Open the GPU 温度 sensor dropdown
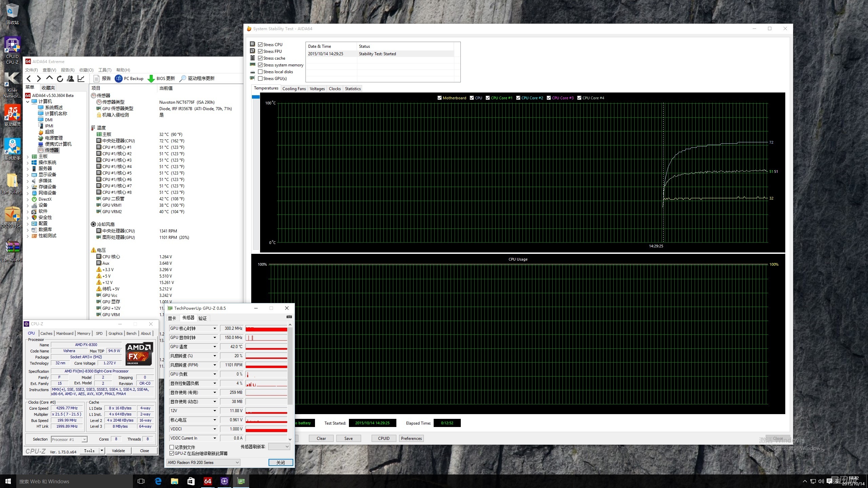 click(x=215, y=347)
